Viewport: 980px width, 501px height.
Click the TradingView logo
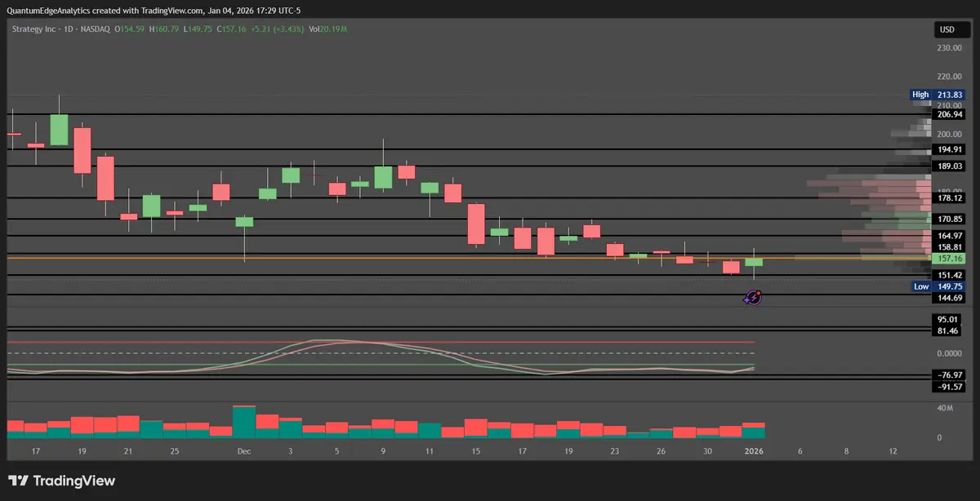pos(61,481)
